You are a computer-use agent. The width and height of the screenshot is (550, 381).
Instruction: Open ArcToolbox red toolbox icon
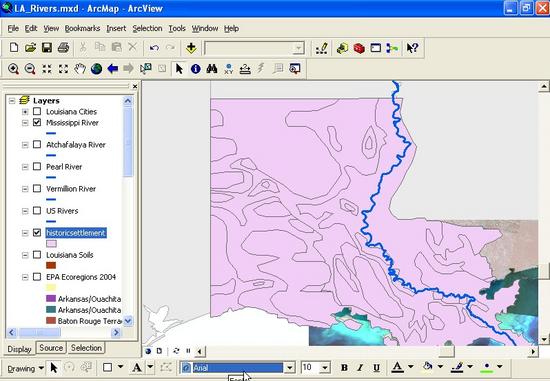click(359, 48)
